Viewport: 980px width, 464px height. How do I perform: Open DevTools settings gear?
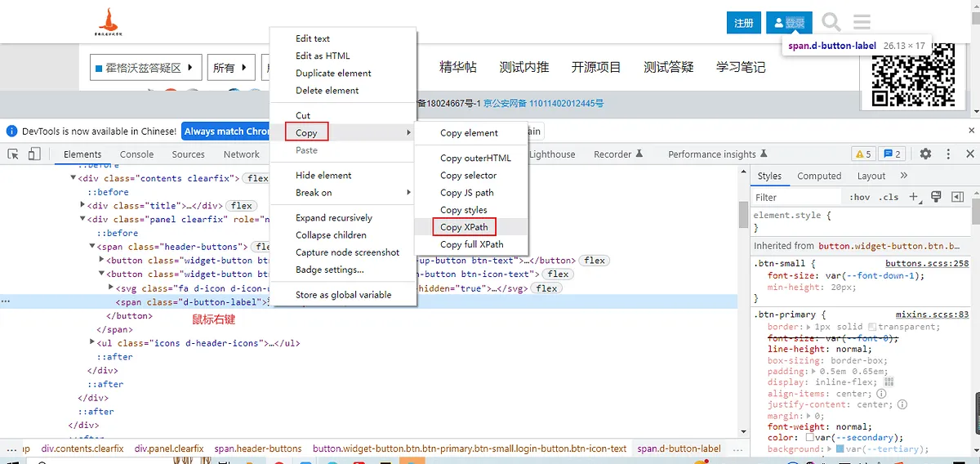tap(925, 154)
